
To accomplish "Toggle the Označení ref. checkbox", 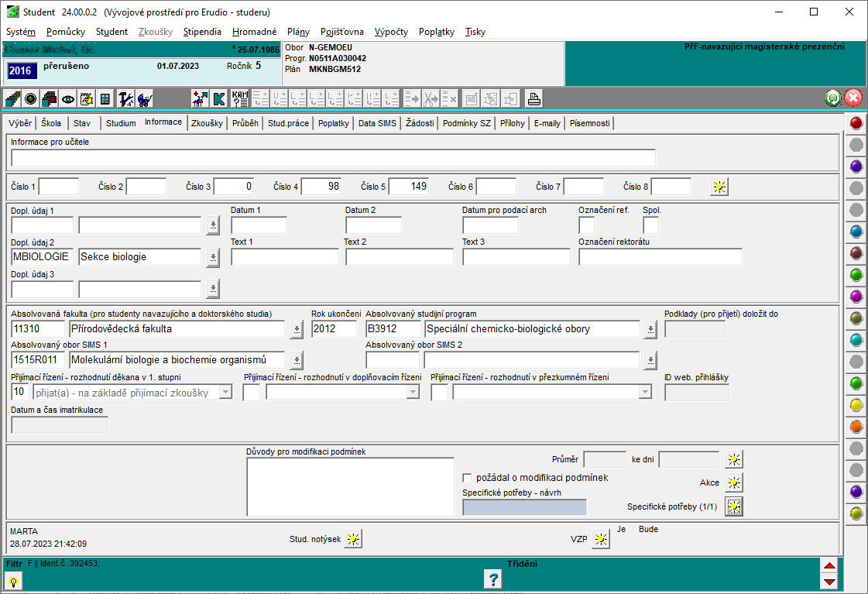I will point(587,225).
